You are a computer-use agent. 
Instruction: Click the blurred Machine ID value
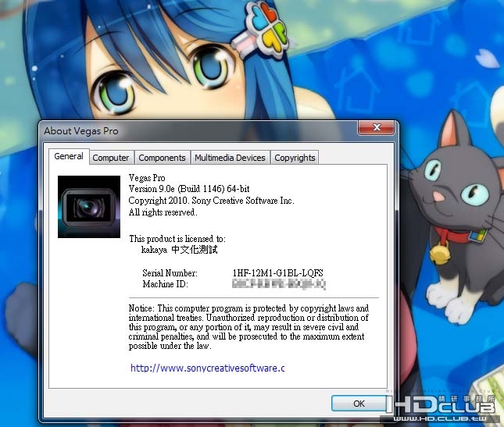279,284
